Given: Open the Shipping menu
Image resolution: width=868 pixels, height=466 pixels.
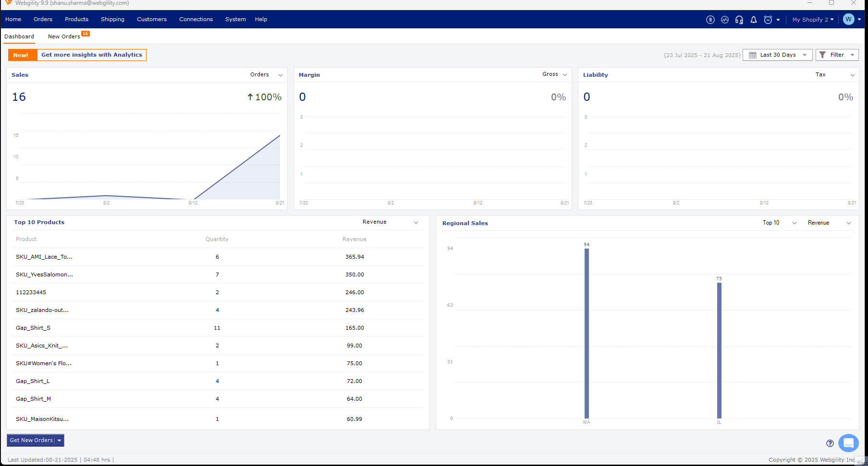Looking at the screenshot, I should click(x=112, y=19).
